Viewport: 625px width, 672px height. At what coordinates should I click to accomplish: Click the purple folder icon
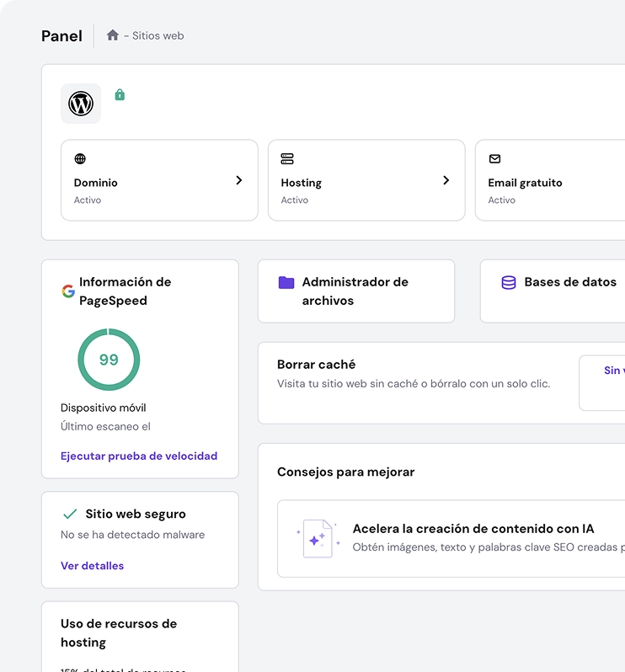pos(286,283)
